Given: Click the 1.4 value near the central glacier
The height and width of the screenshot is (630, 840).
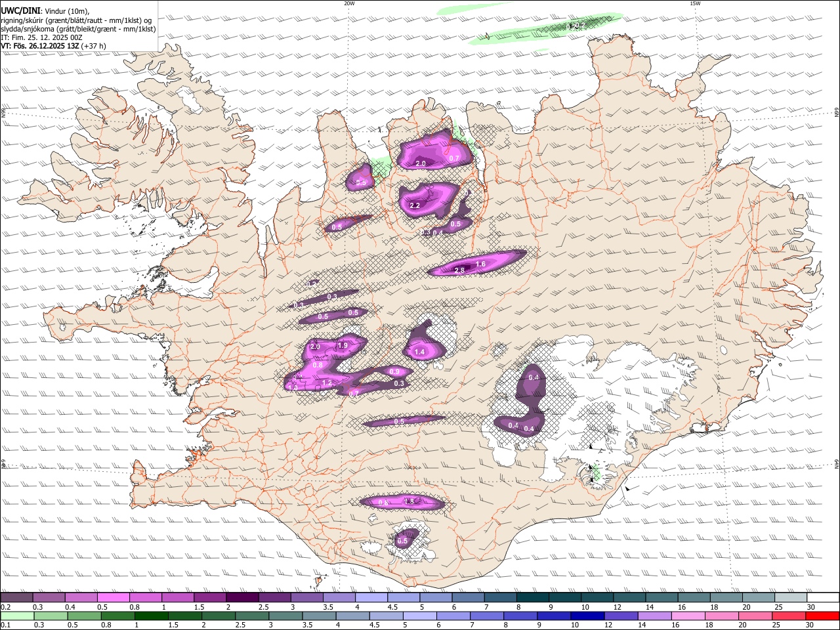Looking at the screenshot, I should [420, 352].
